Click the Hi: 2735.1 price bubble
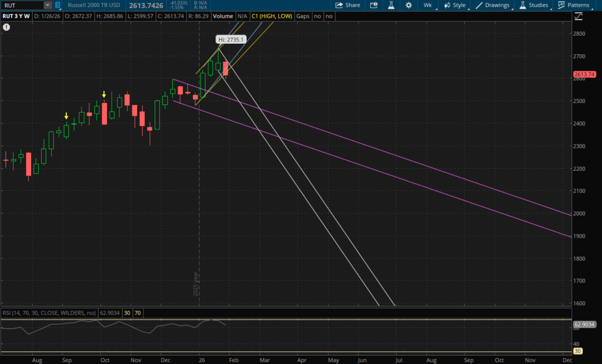This screenshot has height=364, width=602. tap(231, 40)
